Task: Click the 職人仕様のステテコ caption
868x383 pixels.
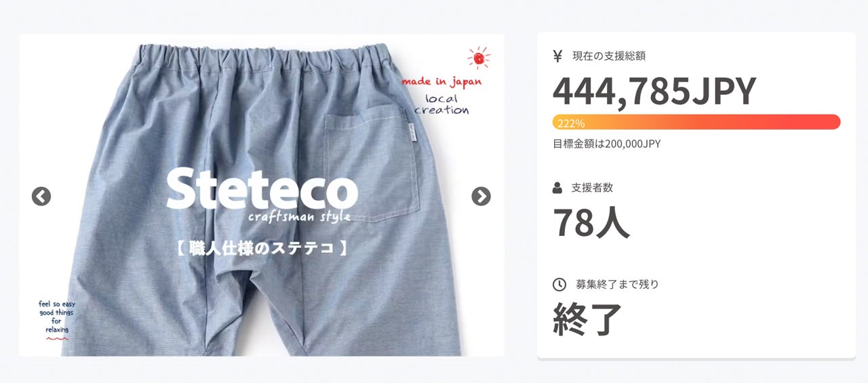Action: 262,248
